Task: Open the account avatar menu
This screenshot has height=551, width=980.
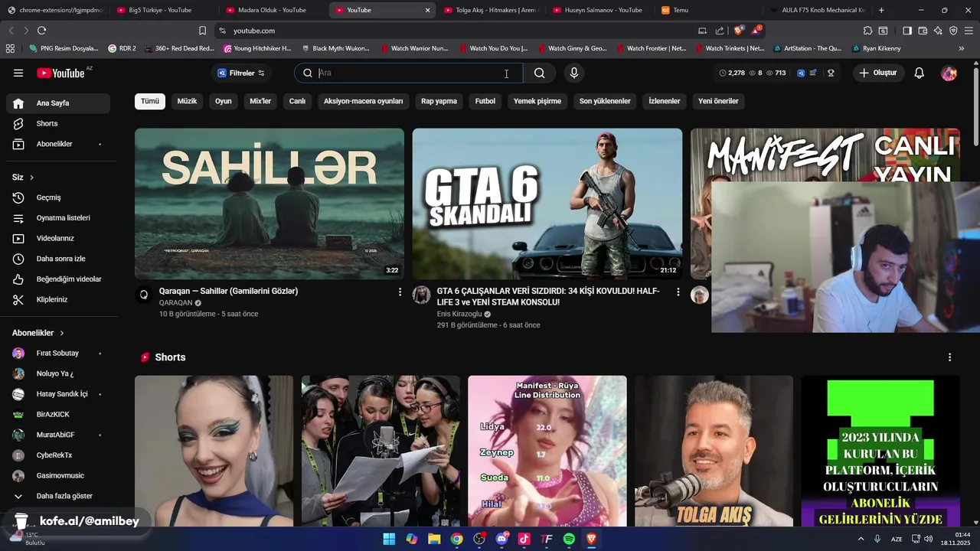Action: 949,73
